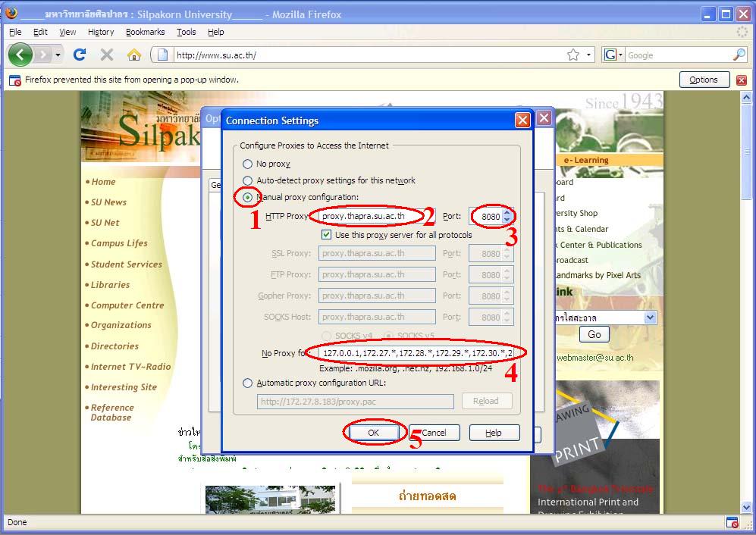Open the Internet TV-Radio sidebar link
The height and width of the screenshot is (535, 756).
(130, 367)
